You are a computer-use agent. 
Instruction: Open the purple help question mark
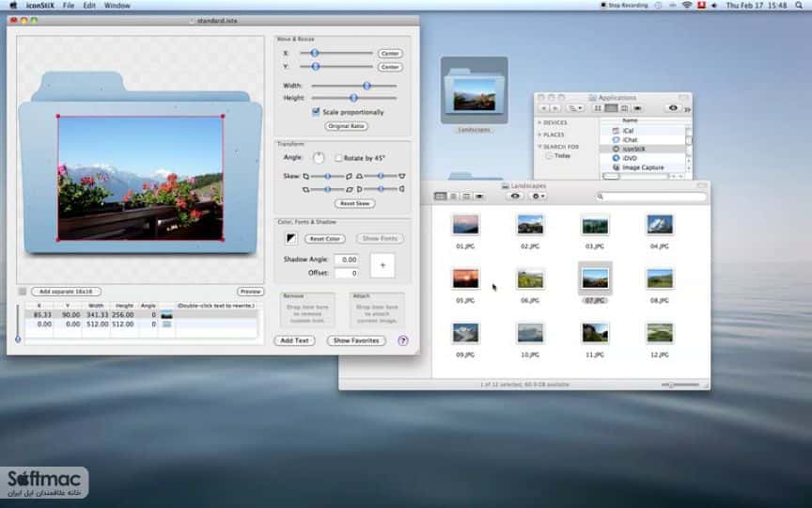pos(403,341)
